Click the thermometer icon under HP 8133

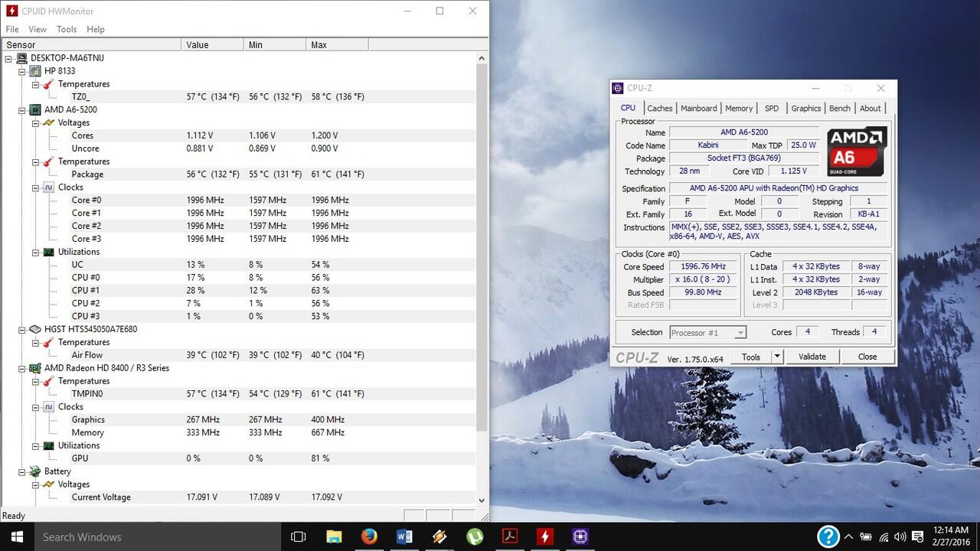point(48,84)
